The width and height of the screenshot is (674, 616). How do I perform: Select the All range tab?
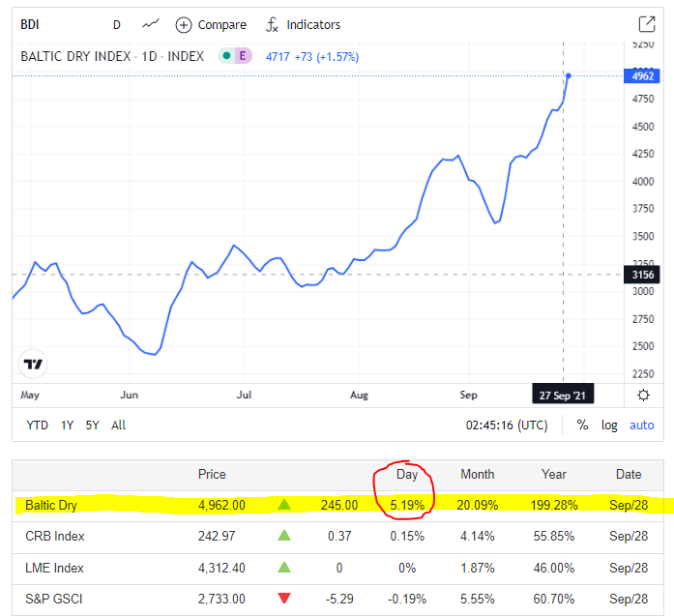pyautogui.click(x=118, y=425)
